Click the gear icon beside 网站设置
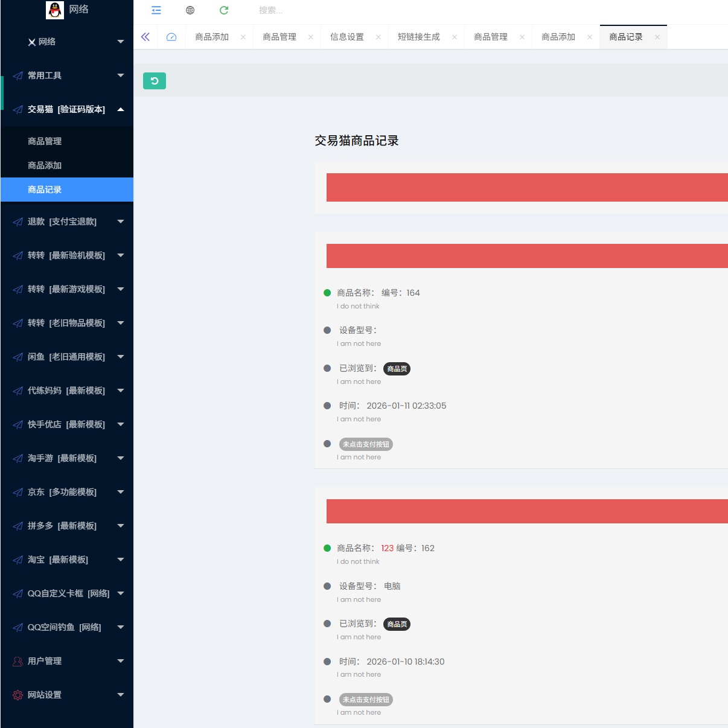The width and height of the screenshot is (728, 728). (18, 695)
